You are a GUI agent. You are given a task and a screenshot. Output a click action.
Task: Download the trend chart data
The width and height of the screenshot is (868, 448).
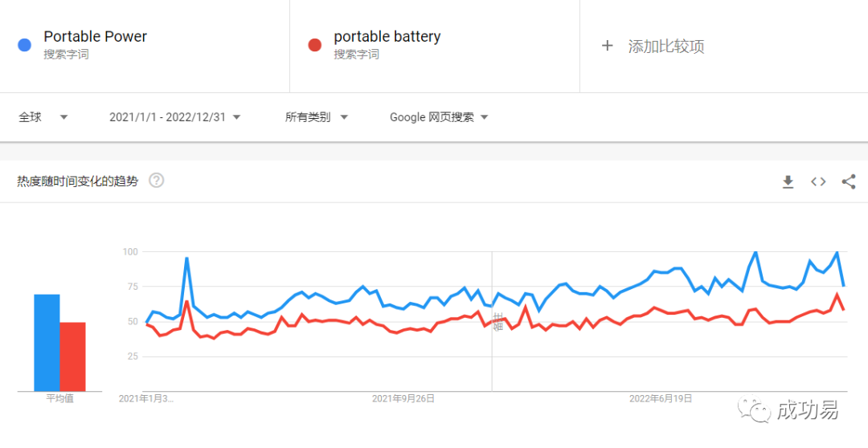pos(788,181)
